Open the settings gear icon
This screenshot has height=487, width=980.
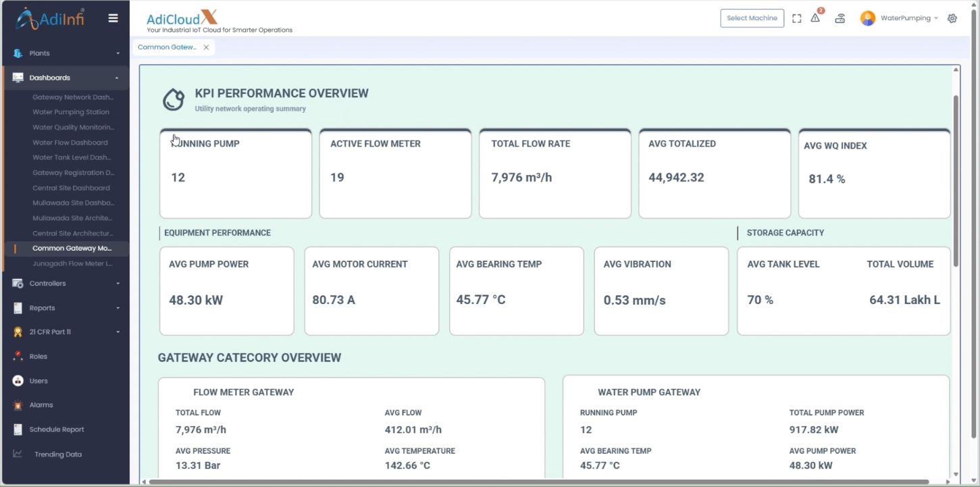[x=952, y=18]
